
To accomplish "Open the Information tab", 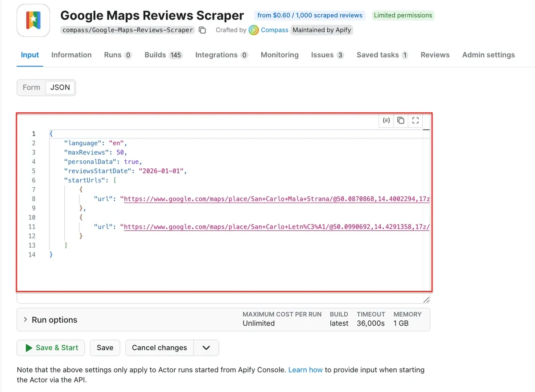I will tap(71, 55).
